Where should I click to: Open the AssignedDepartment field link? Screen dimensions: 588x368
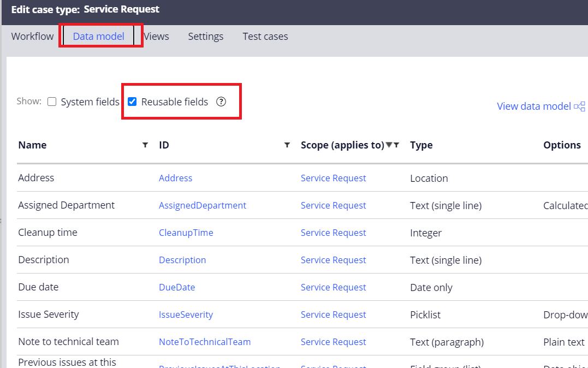point(203,205)
